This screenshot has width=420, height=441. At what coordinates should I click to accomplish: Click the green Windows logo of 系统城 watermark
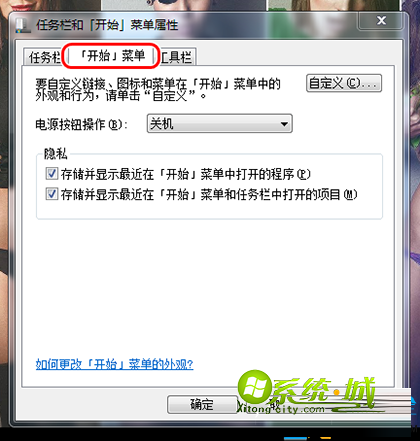pos(255,387)
